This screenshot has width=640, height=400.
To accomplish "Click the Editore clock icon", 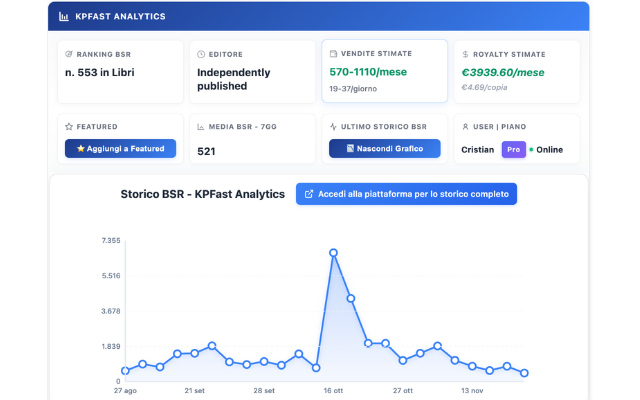I will coord(201,54).
